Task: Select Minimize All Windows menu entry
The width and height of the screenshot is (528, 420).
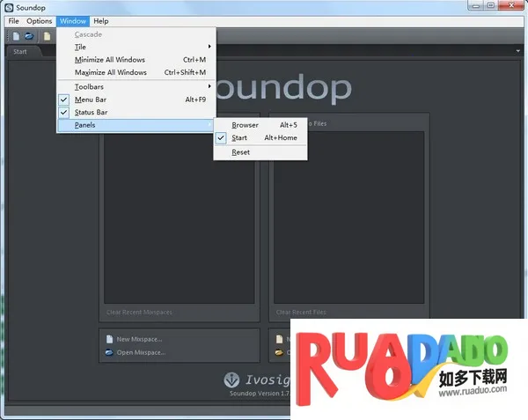Action: point(110,60)
